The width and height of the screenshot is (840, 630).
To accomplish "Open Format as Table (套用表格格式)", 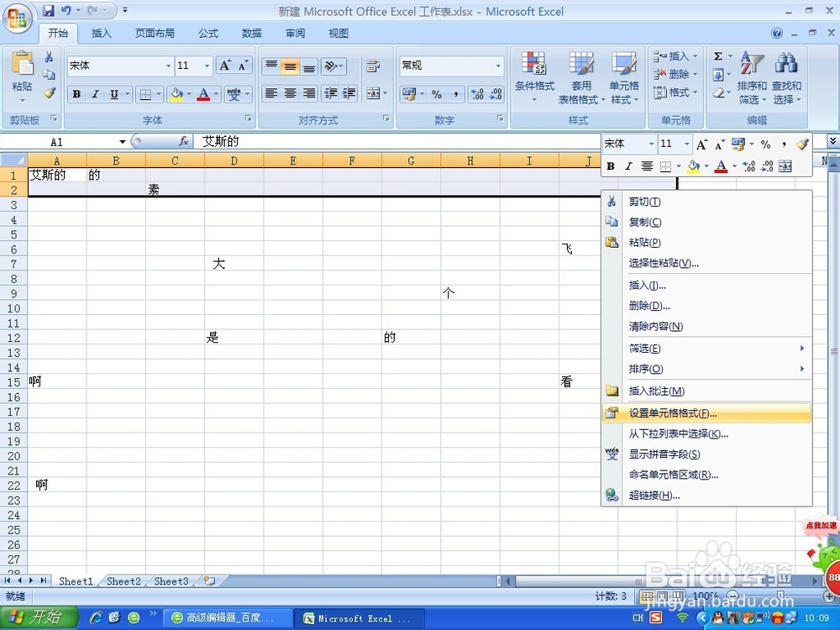I will pyautogui.click(x=581, y=78).
